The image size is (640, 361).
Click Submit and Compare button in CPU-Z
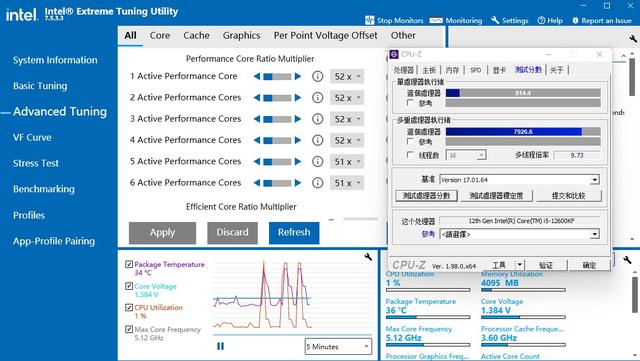point(569,196)
